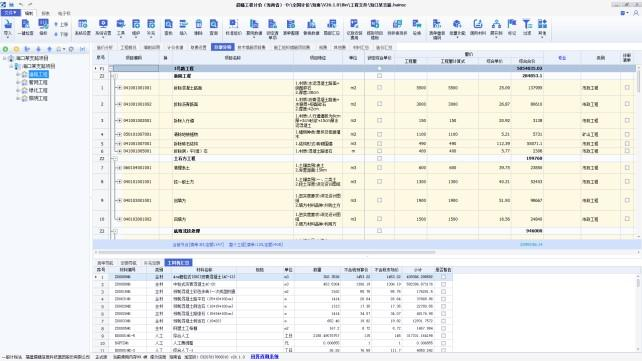Click the 过滤 filter funnel icon
This screenshot has height=361, width=642.
(527, 27)
